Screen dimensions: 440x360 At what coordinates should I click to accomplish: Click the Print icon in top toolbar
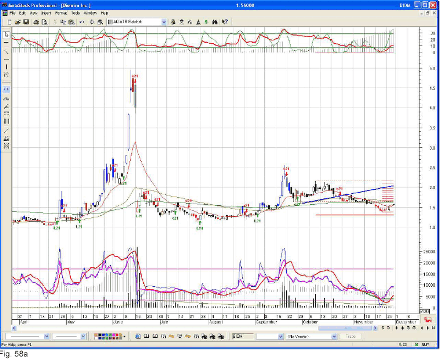coord(36,22)
